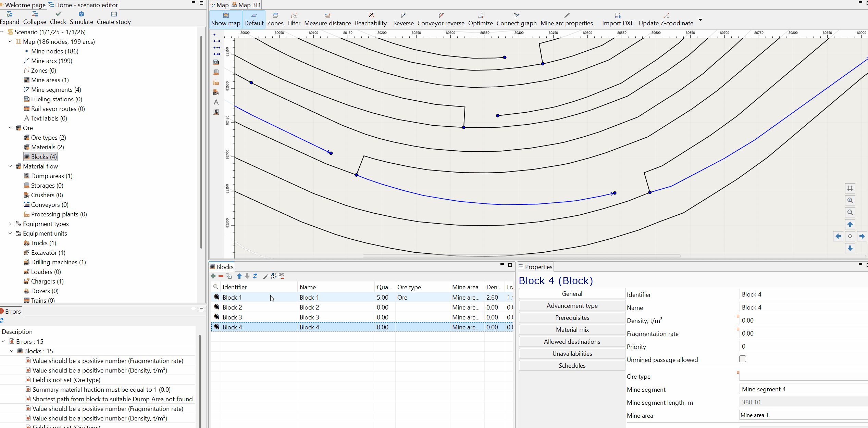This screenshot has height=428, width=868.
Task: Click Connect graph tool
Action: click(x=517, y=20)
